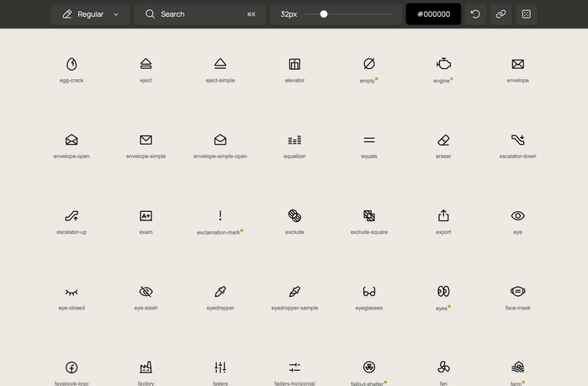This screenshot has width=588, height=386.
Task: Click the eyeglasses icon
Action: tap(368, 292)
